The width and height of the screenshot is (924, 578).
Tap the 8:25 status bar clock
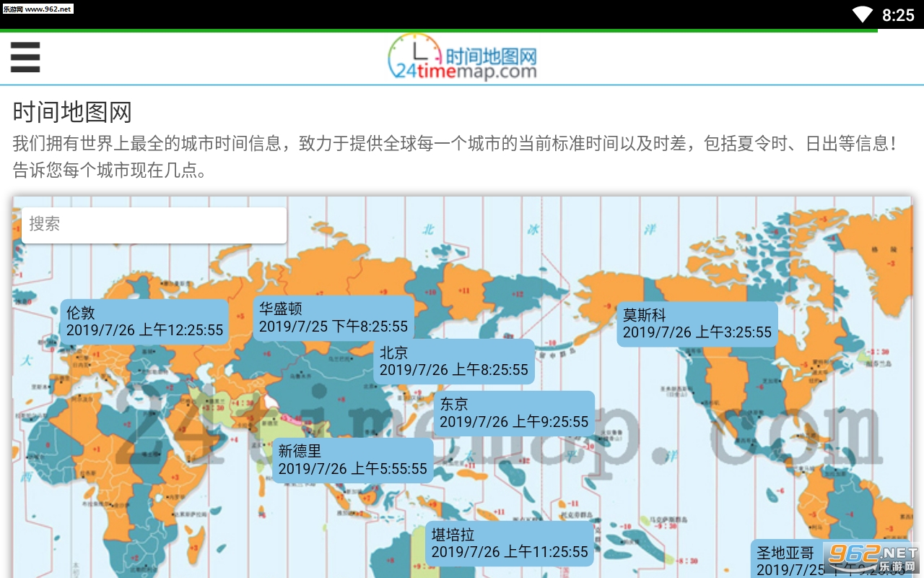coord(898,15)
